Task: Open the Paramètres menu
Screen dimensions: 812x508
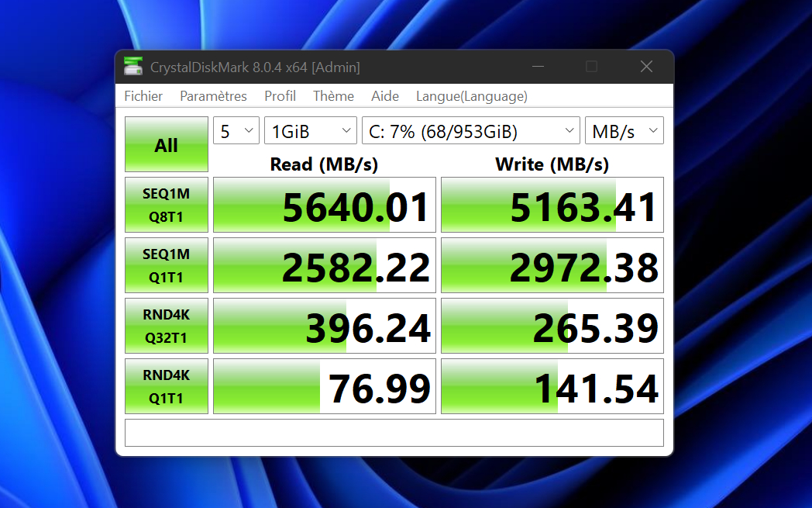Action: [x=213, y=96]
